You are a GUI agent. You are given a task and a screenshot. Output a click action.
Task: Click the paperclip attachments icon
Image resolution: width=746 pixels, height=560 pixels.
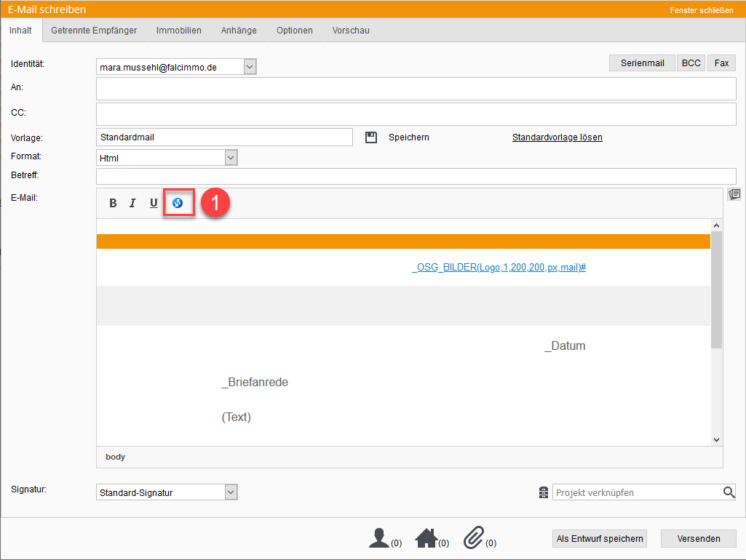(x=474, y=538)
